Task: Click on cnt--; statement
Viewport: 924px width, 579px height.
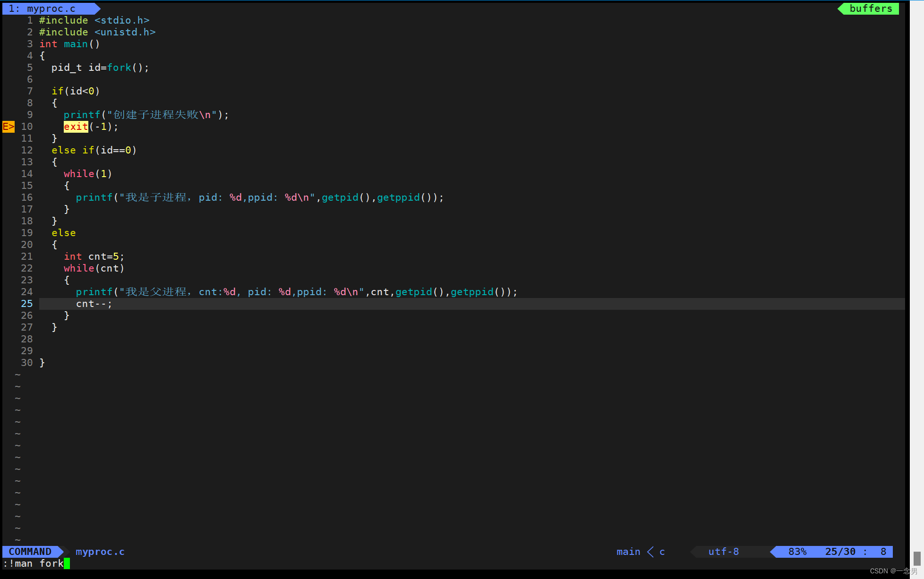Action: pos(94,304)
